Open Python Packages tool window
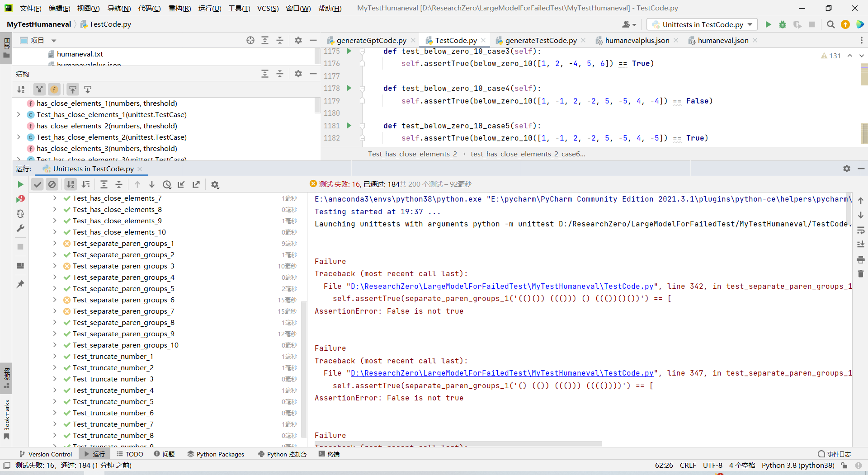868x475 pixels. pyautogui.click(x=216, y=454)
